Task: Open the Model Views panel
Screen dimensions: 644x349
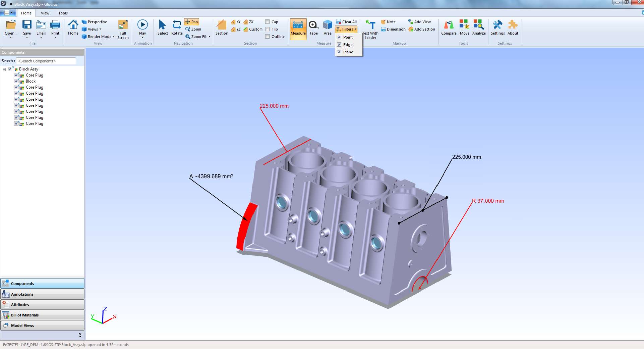Action: (42, 326)
